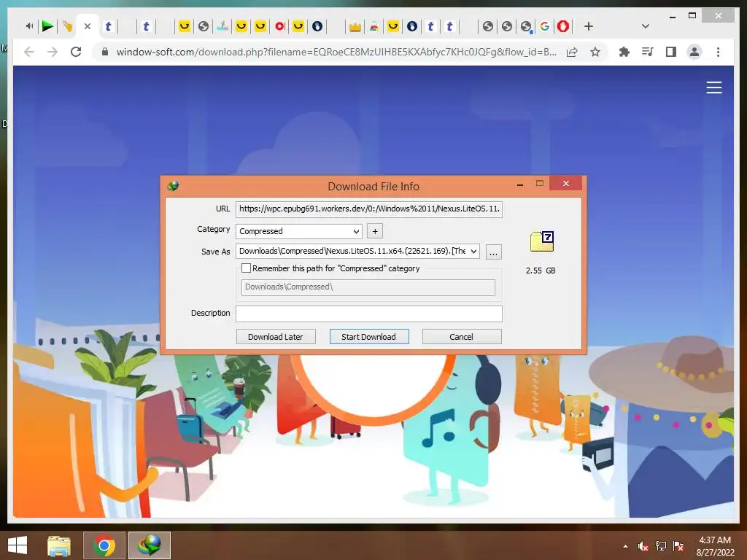Switch to the waving hand icon tab
The height and width of the screenshot is (560, 747).
[67, 26]
